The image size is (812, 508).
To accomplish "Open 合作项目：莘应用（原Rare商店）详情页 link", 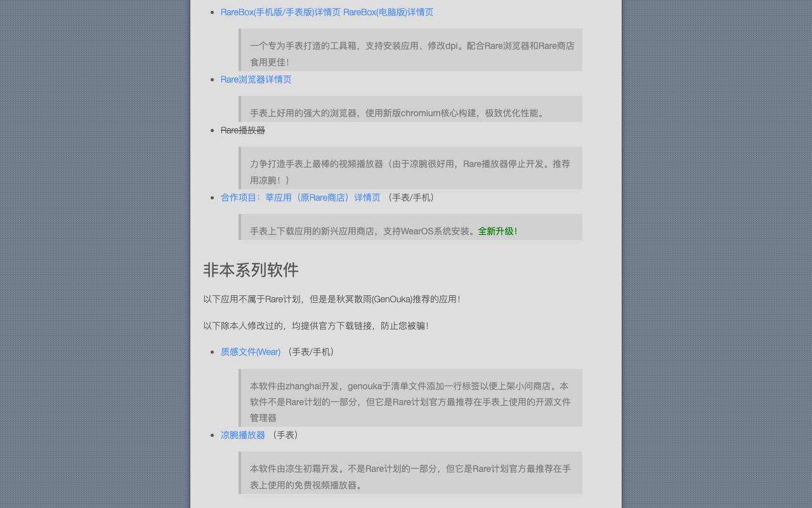I will coord(301,197).
